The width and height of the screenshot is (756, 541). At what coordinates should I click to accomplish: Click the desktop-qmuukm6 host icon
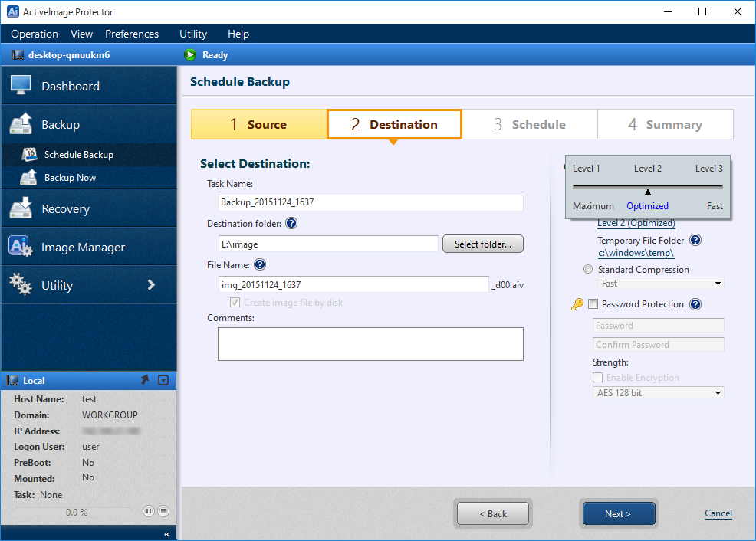tap(18, 55)
